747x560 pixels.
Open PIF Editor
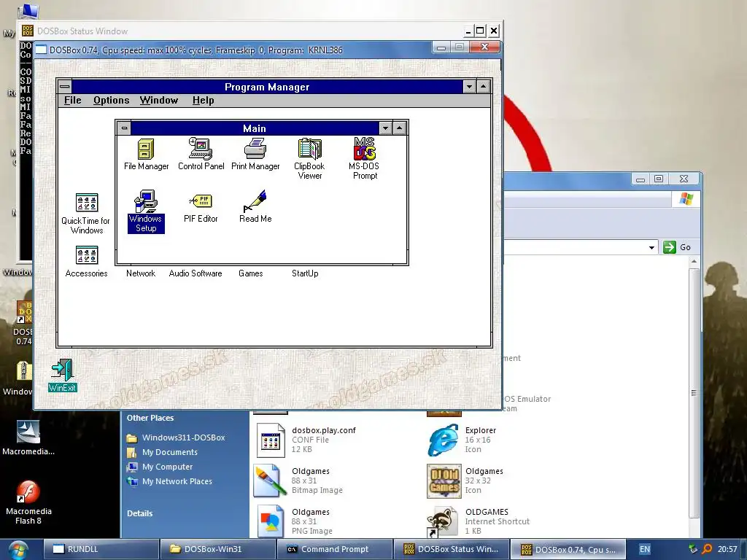[201, 208]
